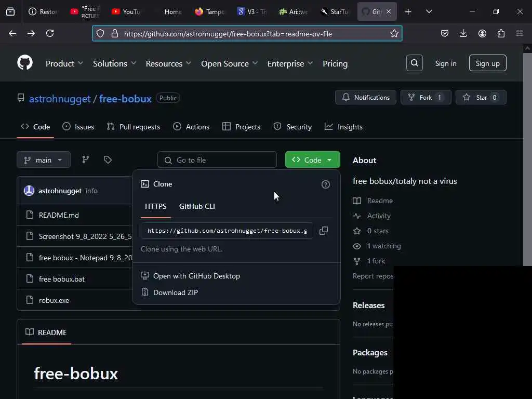
Task: Switch to the GitHub CLI clone tab
Action: point(197,206)
